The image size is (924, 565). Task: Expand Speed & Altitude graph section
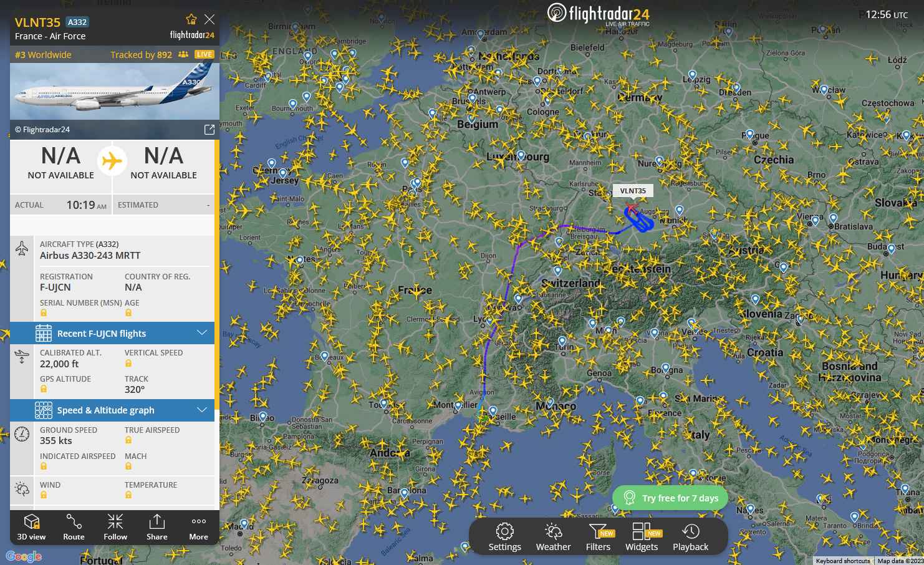point(112,410)
